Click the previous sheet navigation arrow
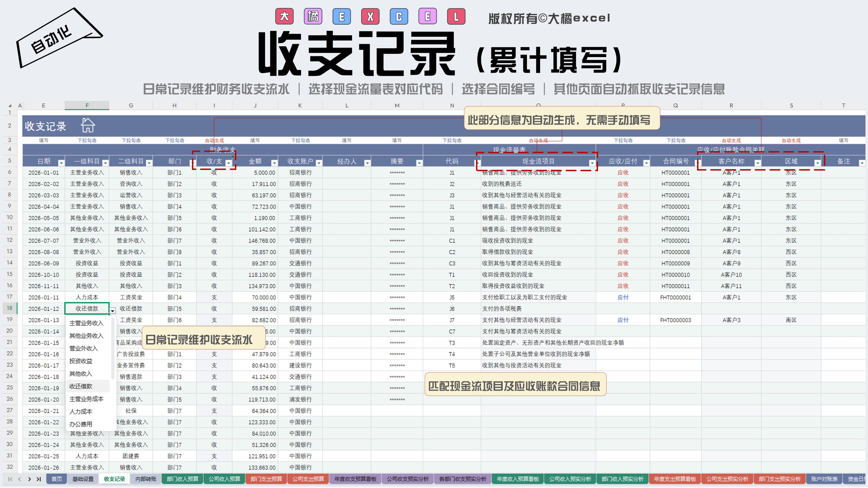Viewport: 868px width, 488px height. 20,479
